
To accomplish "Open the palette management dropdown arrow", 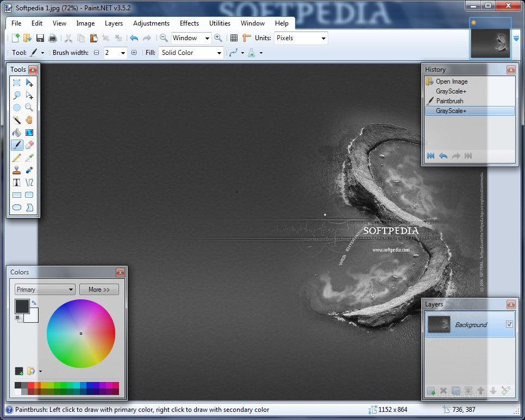I will click(41, 371).
